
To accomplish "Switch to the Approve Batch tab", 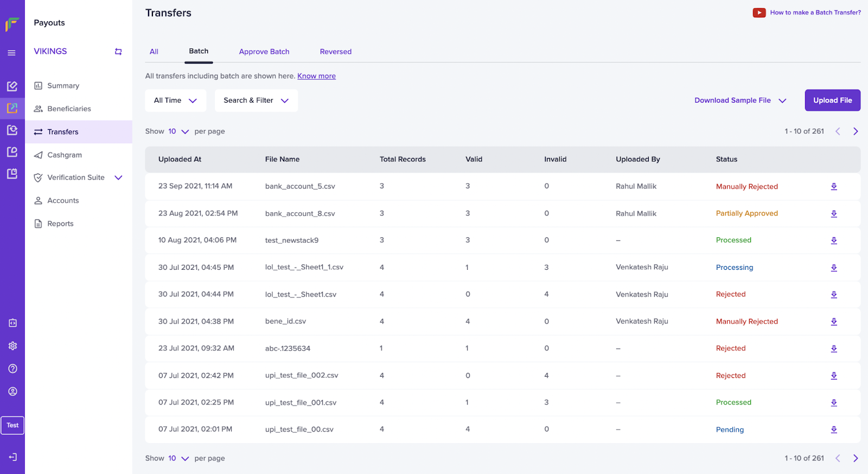I will pos(264,52).
